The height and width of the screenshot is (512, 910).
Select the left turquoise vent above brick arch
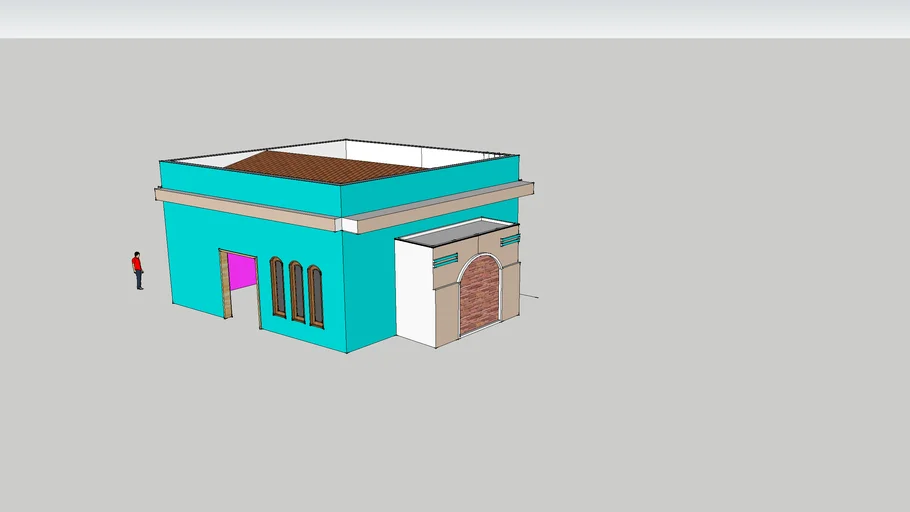pyautogui.click(x=445, y=259)
